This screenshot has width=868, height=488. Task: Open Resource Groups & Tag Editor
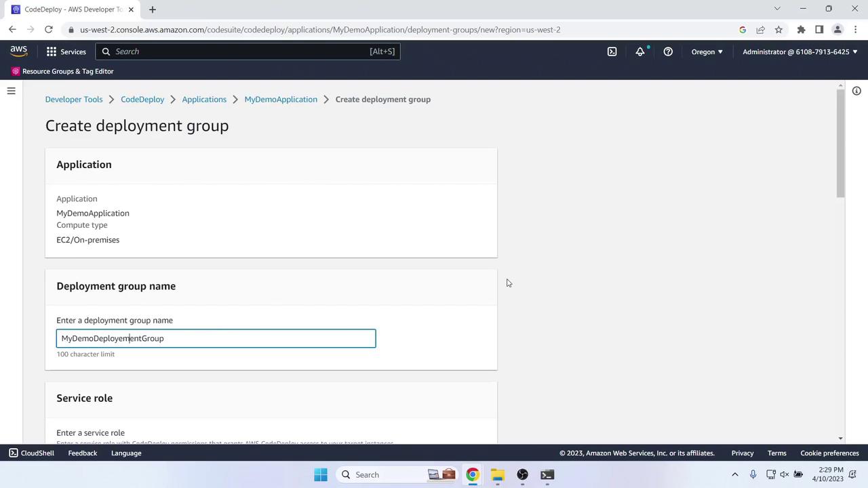68,71
